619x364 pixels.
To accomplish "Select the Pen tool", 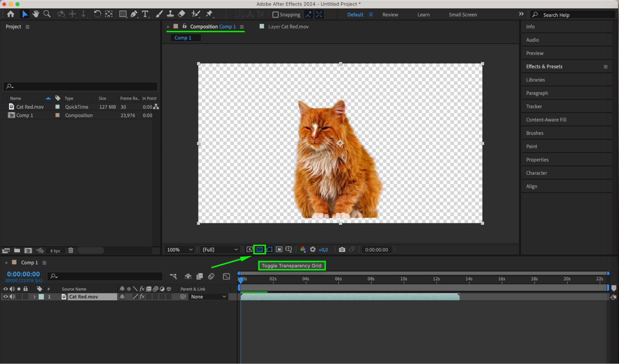I will pos(134,14).
